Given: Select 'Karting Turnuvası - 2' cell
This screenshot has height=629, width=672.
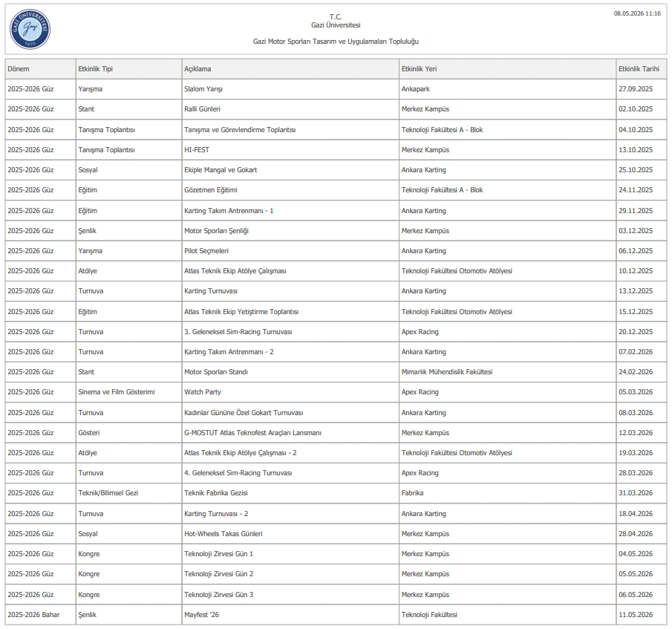Looking at the screenshot, I should coord(290,514).
